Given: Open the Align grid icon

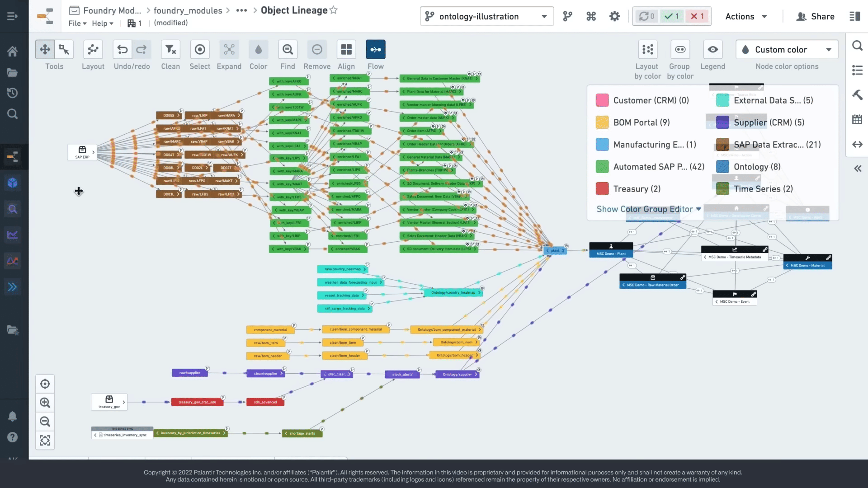Looking at the screenshot, I should [346, 50].
